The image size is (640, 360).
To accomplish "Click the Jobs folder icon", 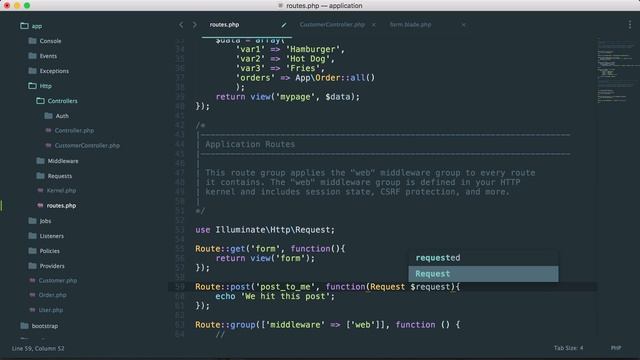I will click(33, 221).
